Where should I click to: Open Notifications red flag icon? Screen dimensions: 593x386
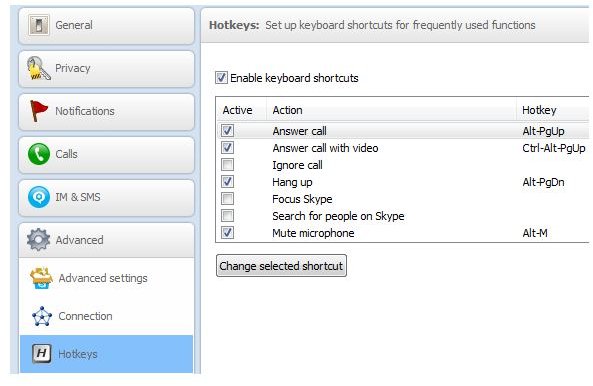pos(38,111)
